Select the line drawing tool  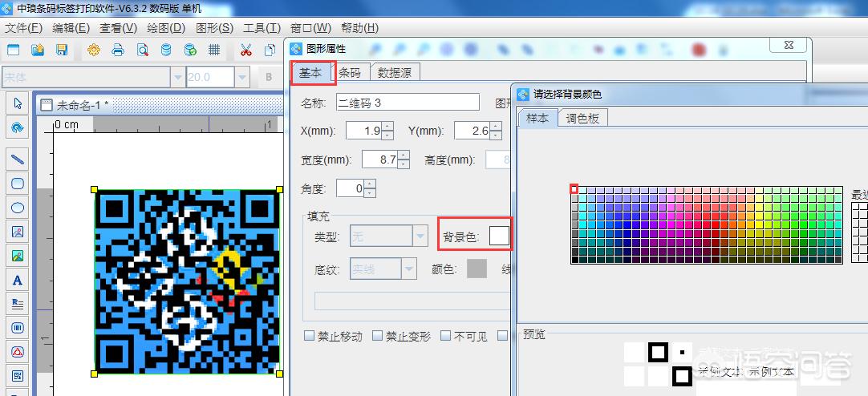coord(18,160)
